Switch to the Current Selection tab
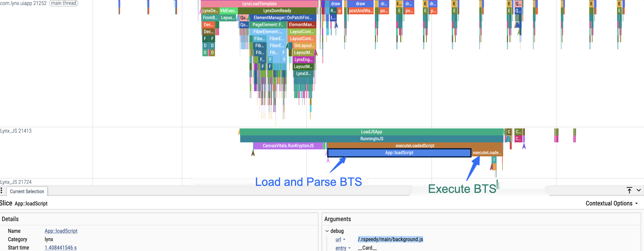Image resolution: width=644 pixels, height=251 pixels. click(x=27, y=191)
